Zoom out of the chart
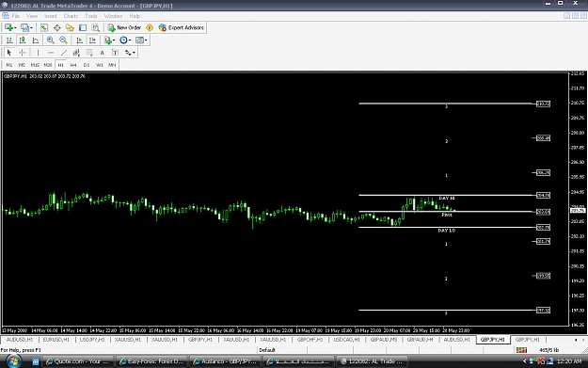The width and height of the screenshot is (588, 368). pyautogui.click(x=63, y=40)
